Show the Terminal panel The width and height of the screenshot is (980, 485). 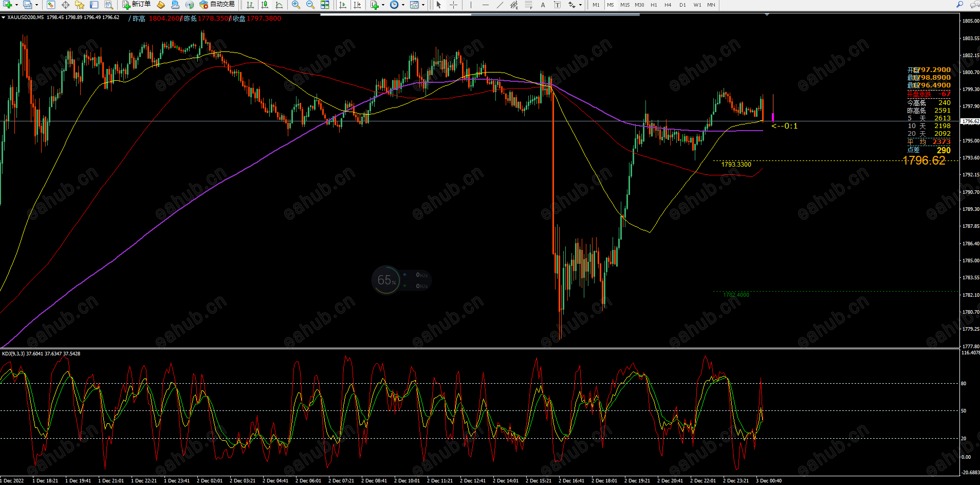point(94,5)
